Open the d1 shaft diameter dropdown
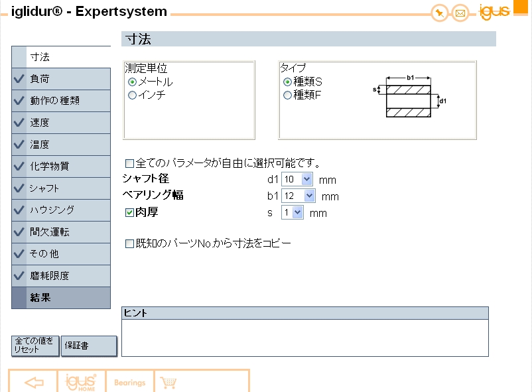 click(x=297, y=179)
